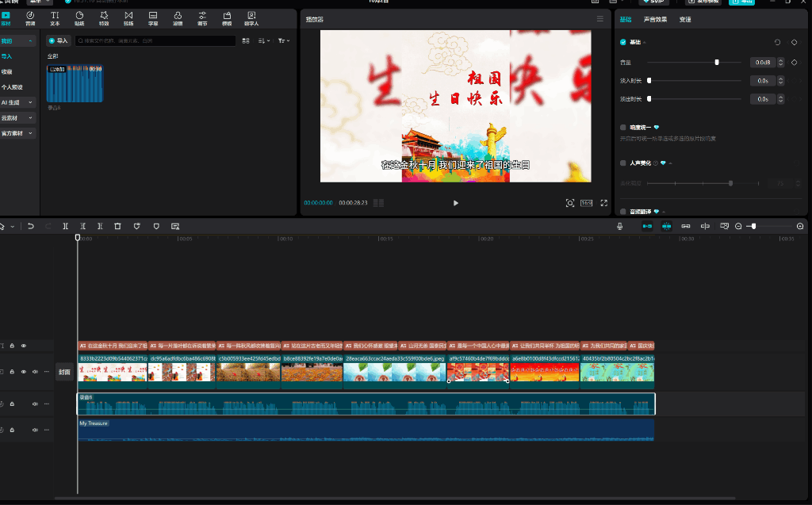Open the 滤镜 (Filters) panel
Viewport: 812px width, 505px height.
(x=178, y=17)
